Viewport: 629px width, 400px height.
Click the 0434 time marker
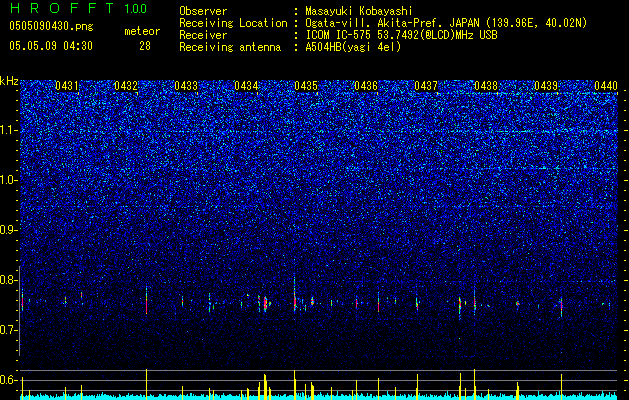pyautogui.click(x=246, y=86)
